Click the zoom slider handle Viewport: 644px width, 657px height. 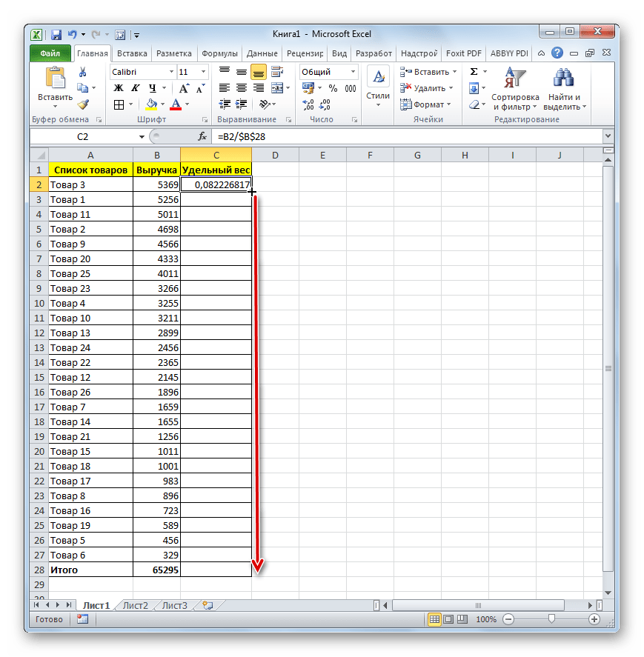(551, 619)
